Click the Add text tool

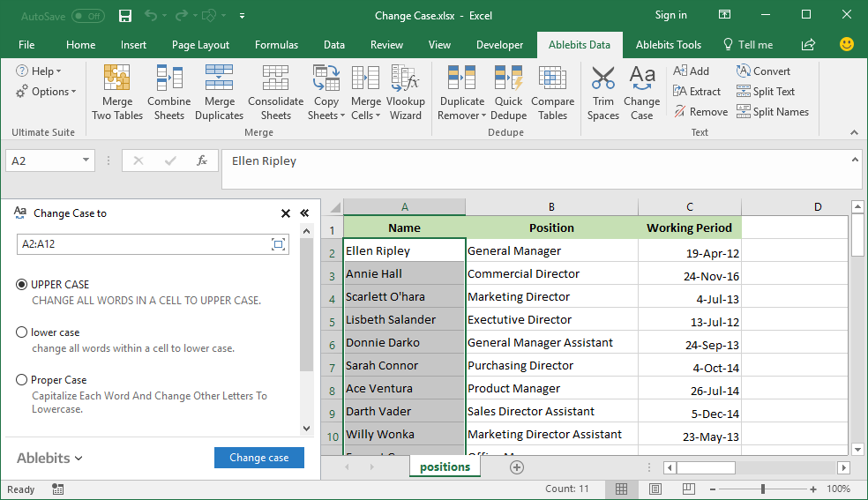click(x=691, y=71)
